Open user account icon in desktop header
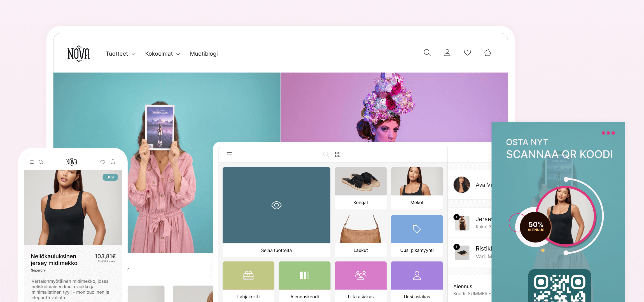This screenshot has height=302, width=644. tap(447, 53)
